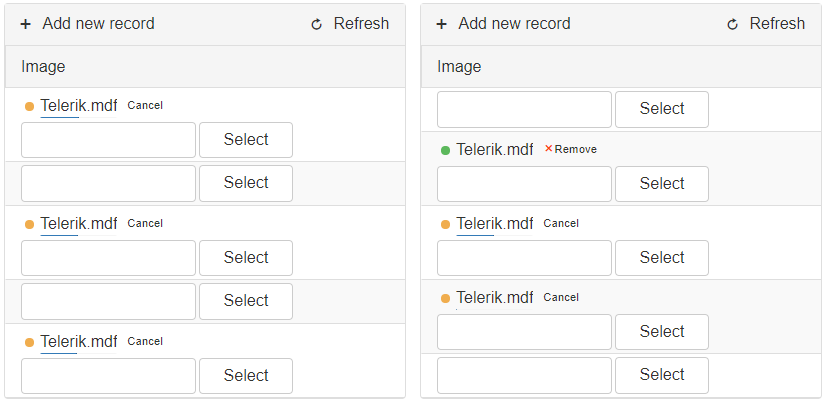
Task: Click file input field in fourth left row
Action: 108,301
